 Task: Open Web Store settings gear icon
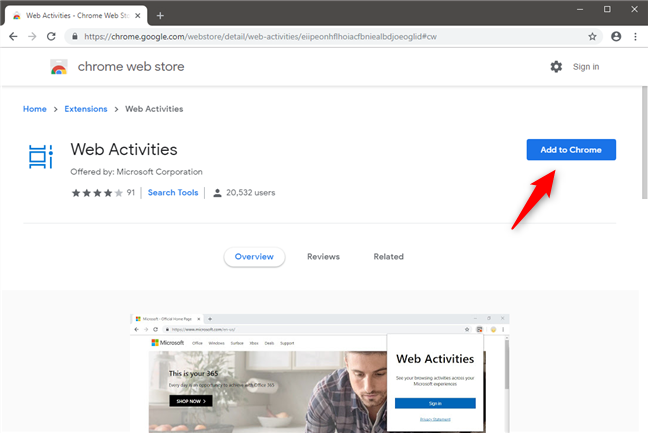tap(556, 67)
